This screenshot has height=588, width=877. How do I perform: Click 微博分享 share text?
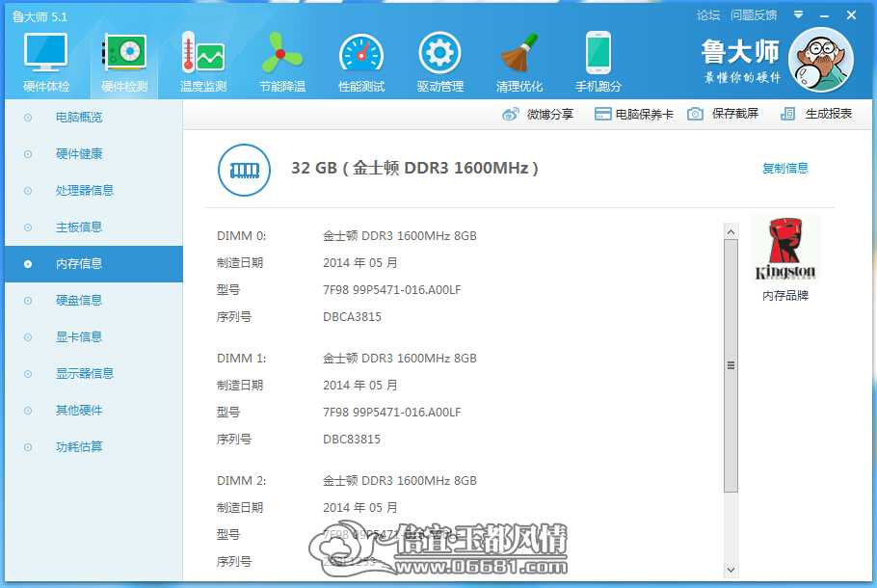coord(550,114)
